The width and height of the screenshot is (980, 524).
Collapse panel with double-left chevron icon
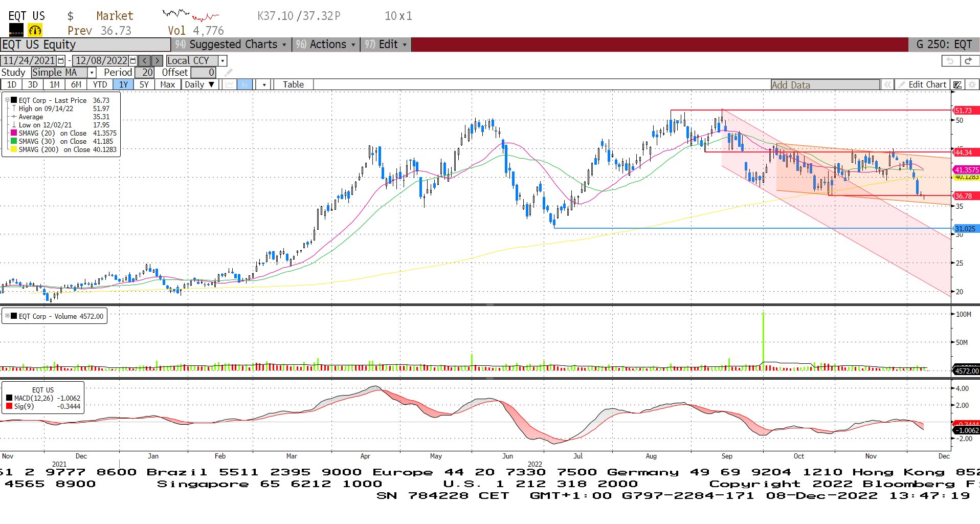pos(887,84)
